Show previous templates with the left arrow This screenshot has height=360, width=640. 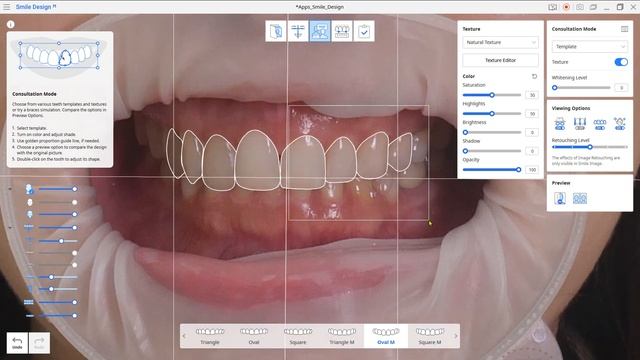pos(184,336)
